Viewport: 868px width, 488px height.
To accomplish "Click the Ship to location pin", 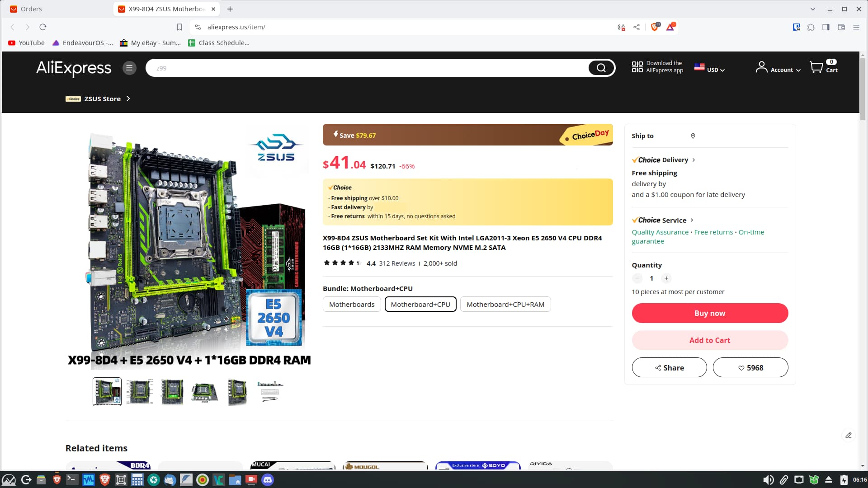I will (x=693, y=136).
